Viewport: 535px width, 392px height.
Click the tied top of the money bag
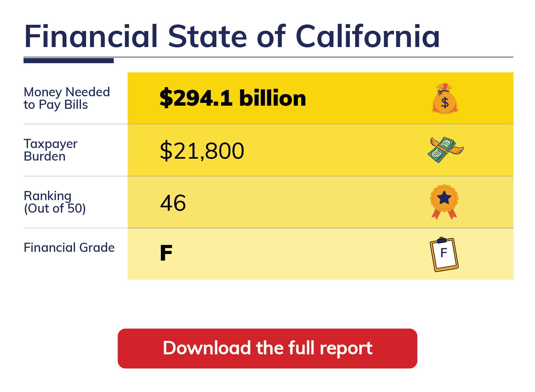tap(444, 88)
